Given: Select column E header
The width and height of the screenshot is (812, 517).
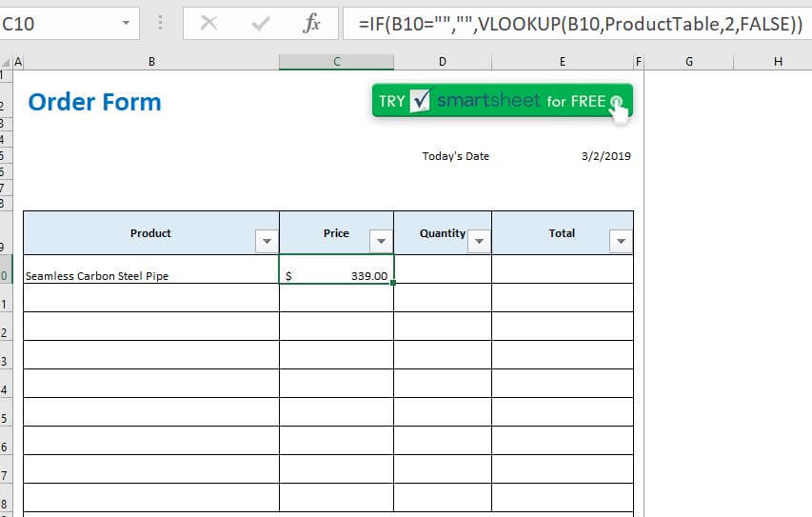Looking at the screenshot, I should point(562,62).
